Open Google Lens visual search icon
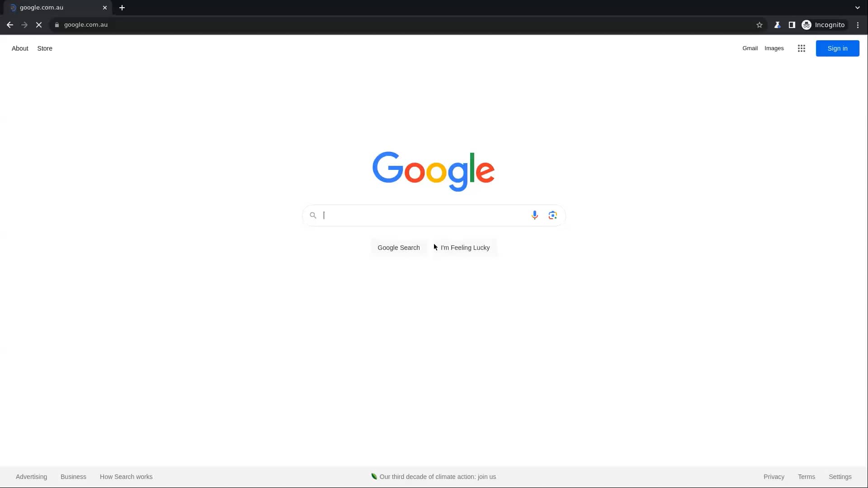The width and height of the screenshot is (868, 488). tap(552, 215)
